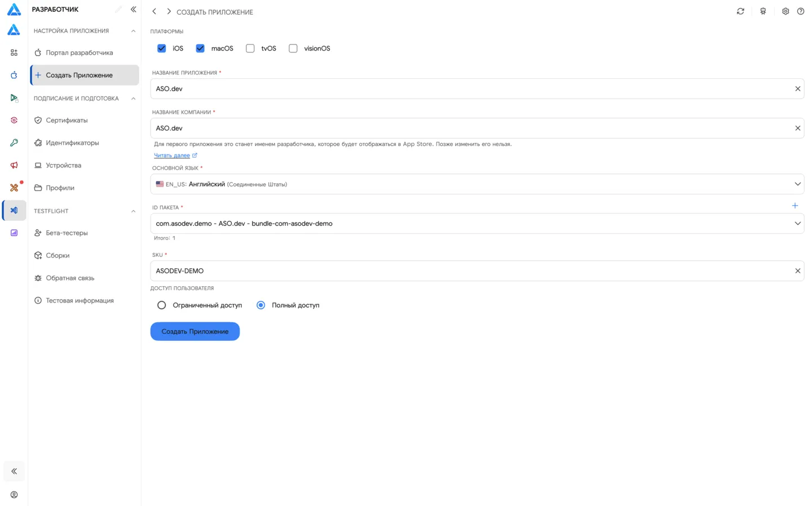Clear the SKU field with X icon
Screen dimensions: 812x506
pos(797,271)
